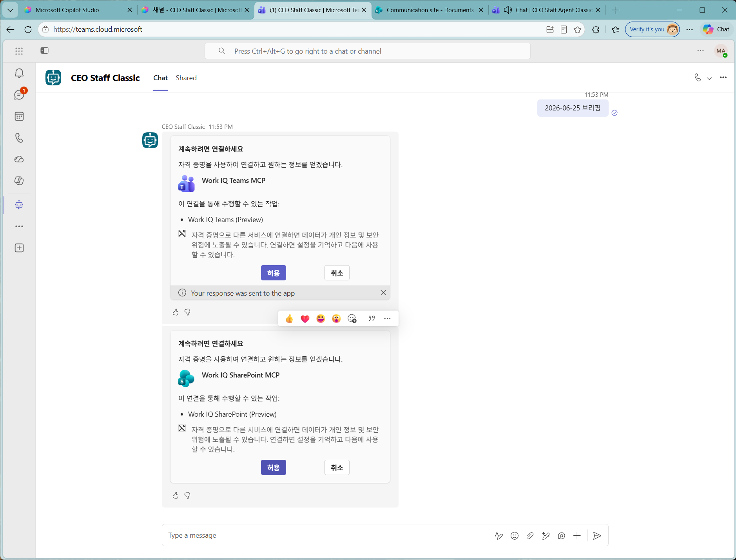Open the message formatting options

[499, 536]
